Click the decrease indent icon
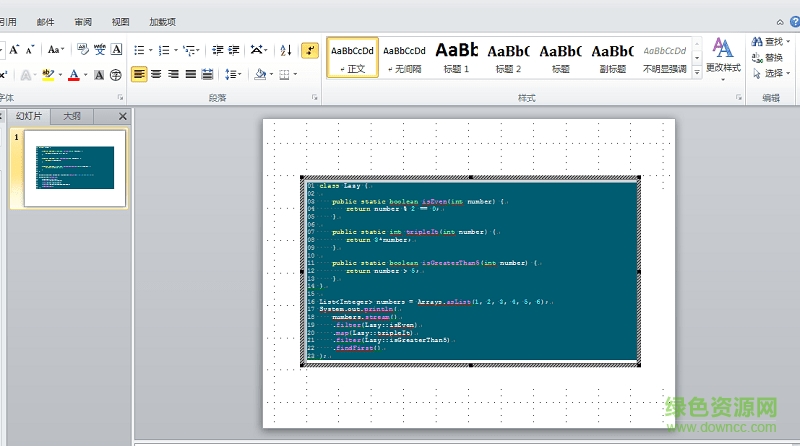The image size is (800, 446). pyautogui.click(x=218, y=49)
